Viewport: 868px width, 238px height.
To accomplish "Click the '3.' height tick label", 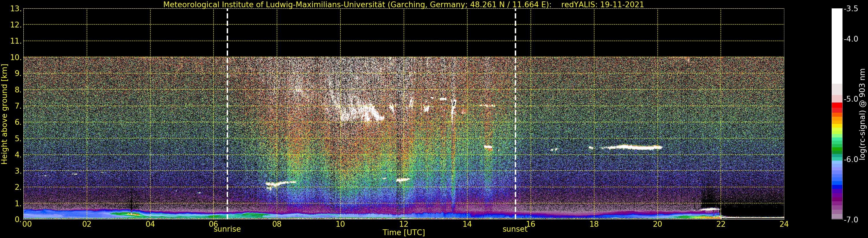I will coord(18,171).
